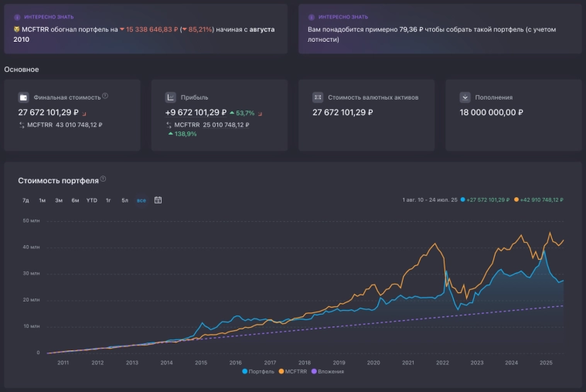Select the YTD time range
The image size is (586, 392).
click(x=91, y=200)
